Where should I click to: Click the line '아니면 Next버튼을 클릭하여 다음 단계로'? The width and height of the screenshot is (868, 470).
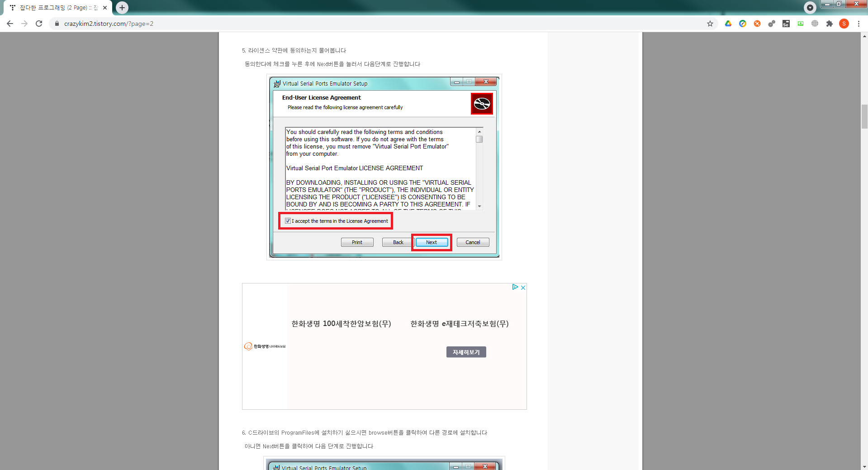[309, 446]
